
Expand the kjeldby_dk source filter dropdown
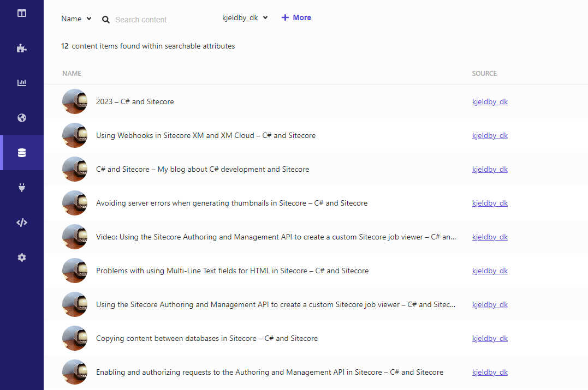coord(245,17)
